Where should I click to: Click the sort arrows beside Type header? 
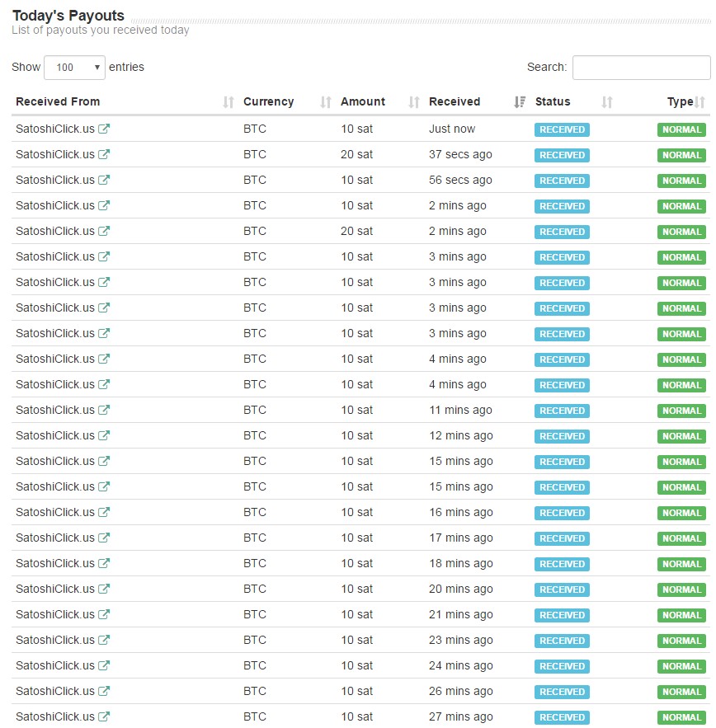(x=700, y=102)
